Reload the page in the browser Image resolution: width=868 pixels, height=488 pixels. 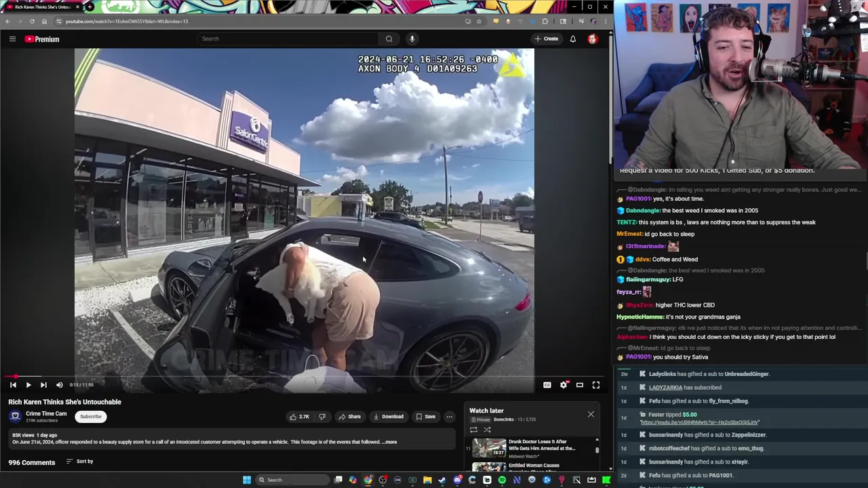coord(32,21)
